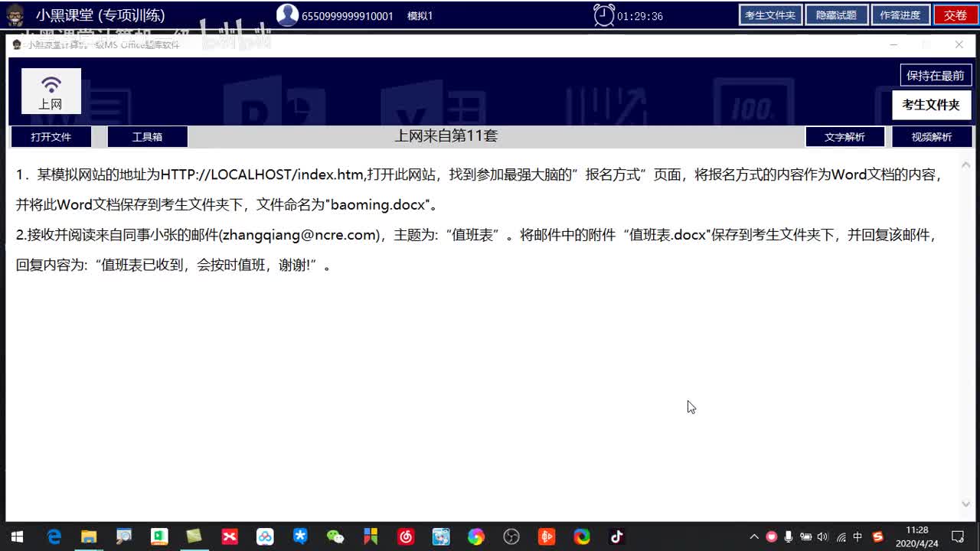980x551 pixels.
Task: Click the scrollbar up arrow in question pane
Action: point(965,165)
